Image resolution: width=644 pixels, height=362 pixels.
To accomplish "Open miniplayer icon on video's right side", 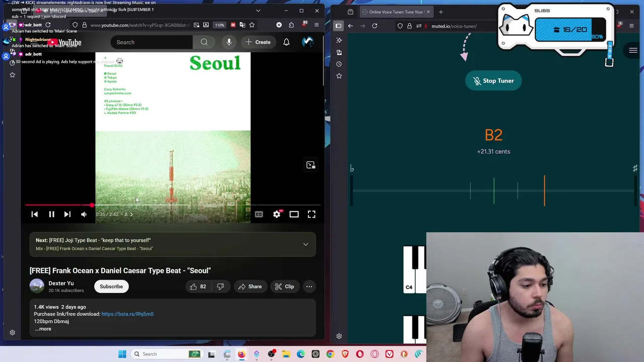I will [x=310, y=165].
